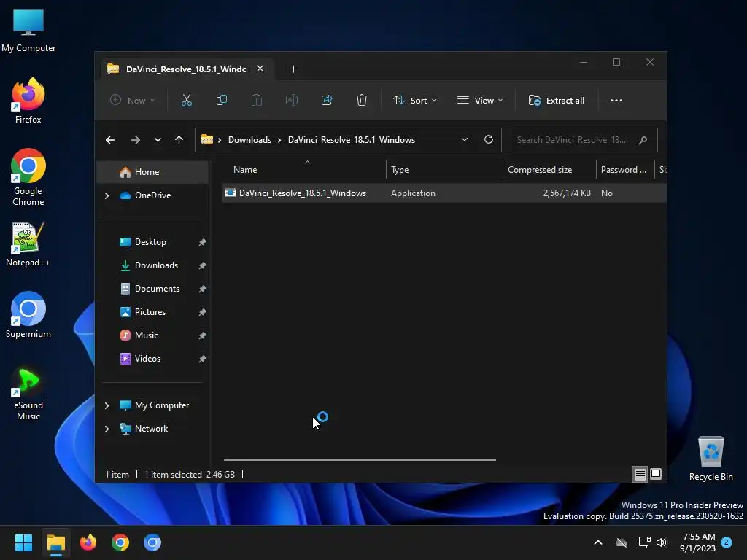Open the Windows Start button
Viewport: 747px width, 560px height.
tap(23, 542)
